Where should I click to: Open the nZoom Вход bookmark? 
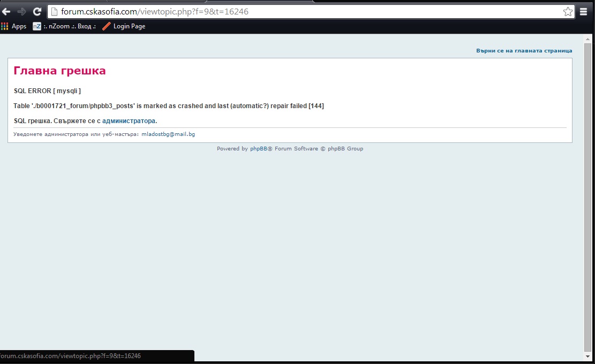64,26
